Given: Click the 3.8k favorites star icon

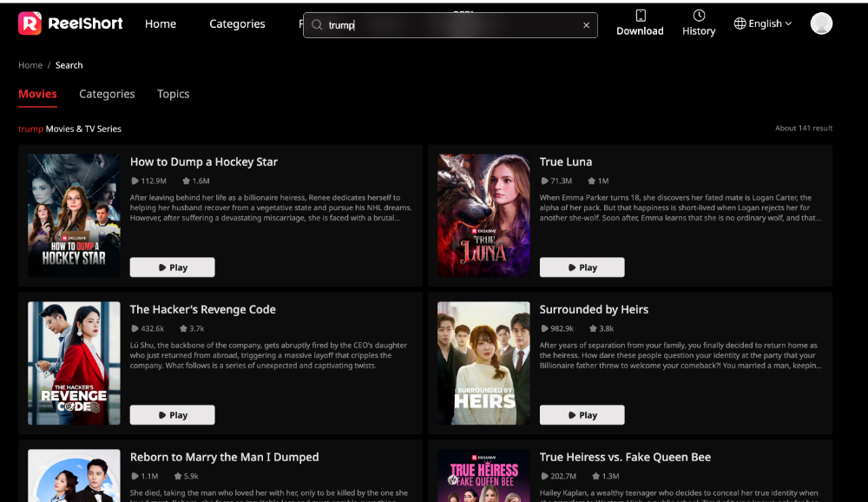Looking at the screenshot, I should (x=593, y=328).
